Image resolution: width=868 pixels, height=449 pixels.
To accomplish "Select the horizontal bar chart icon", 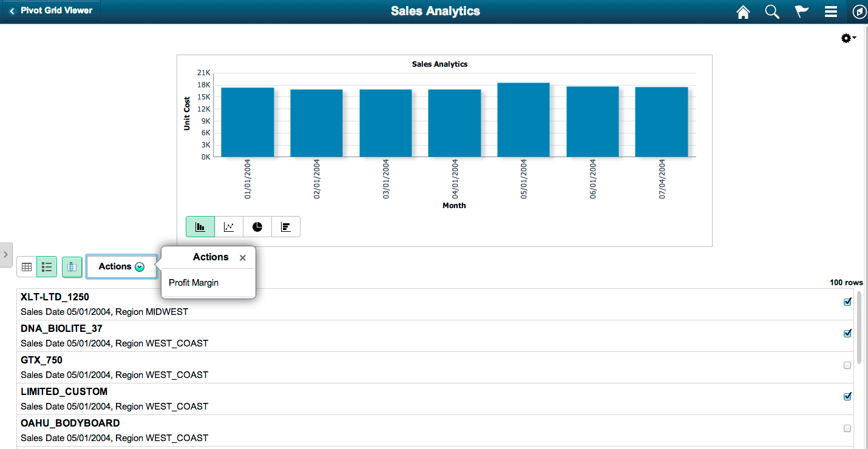I will pyautogui.click(x=285, y=226).
